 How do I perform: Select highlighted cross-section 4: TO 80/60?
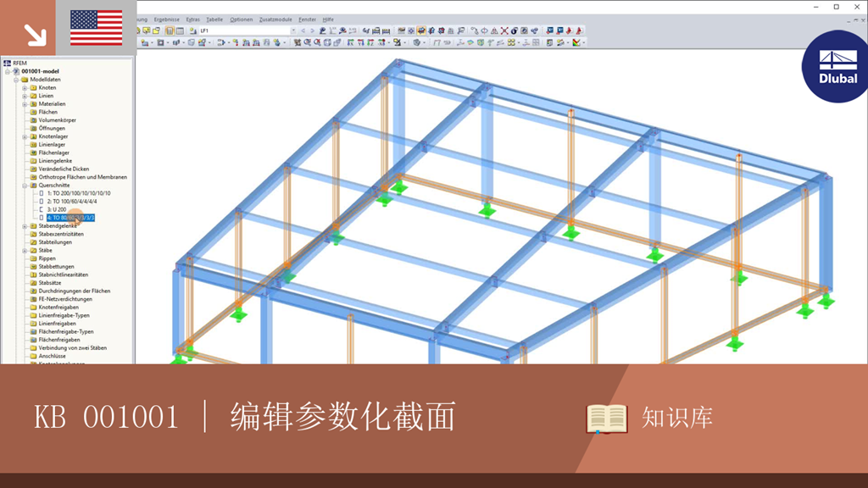point(71,218)
